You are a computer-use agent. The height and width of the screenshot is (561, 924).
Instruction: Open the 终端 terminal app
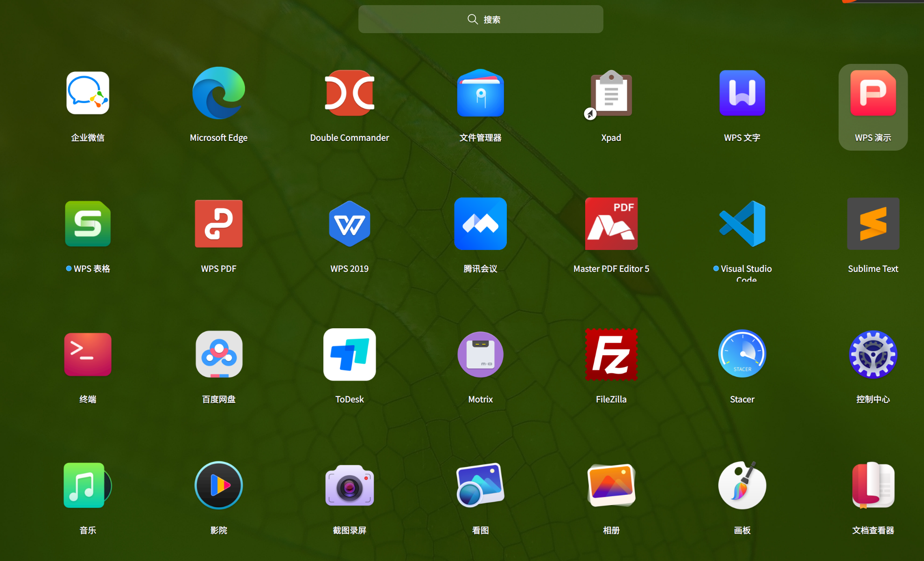click(88, 354)
